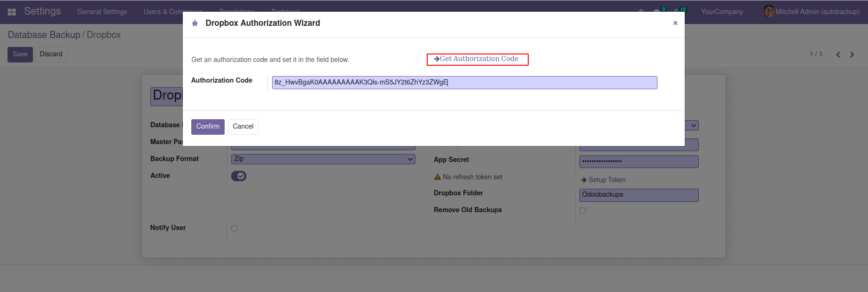The width and height of the screenshot is (868, 292).
Task: Save the backup record
Action: point(20,54)
